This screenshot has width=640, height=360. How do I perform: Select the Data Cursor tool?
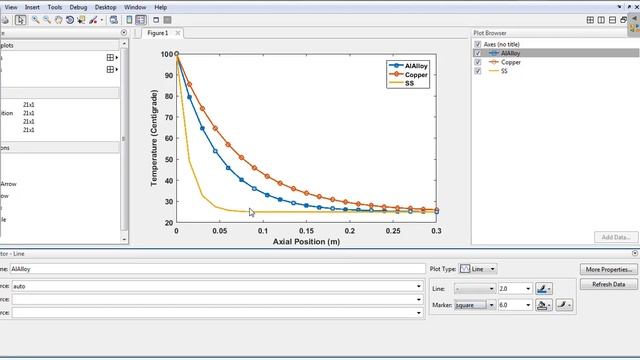tap(81, 20)
